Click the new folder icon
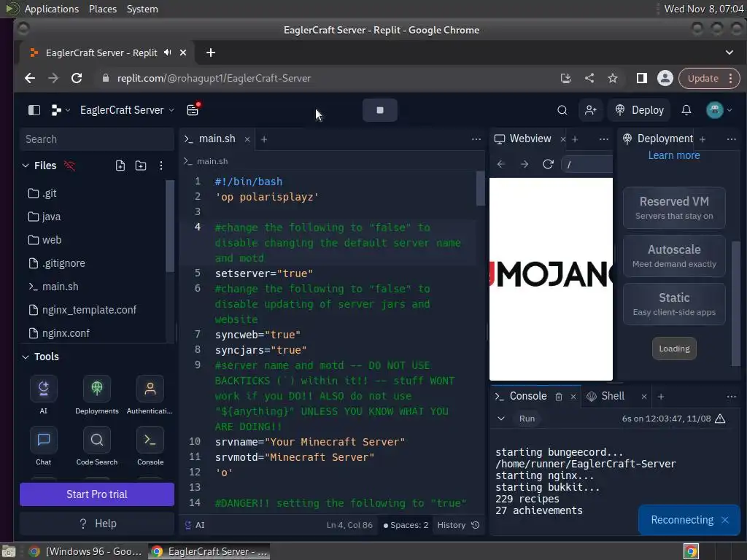 click(141, 166)
